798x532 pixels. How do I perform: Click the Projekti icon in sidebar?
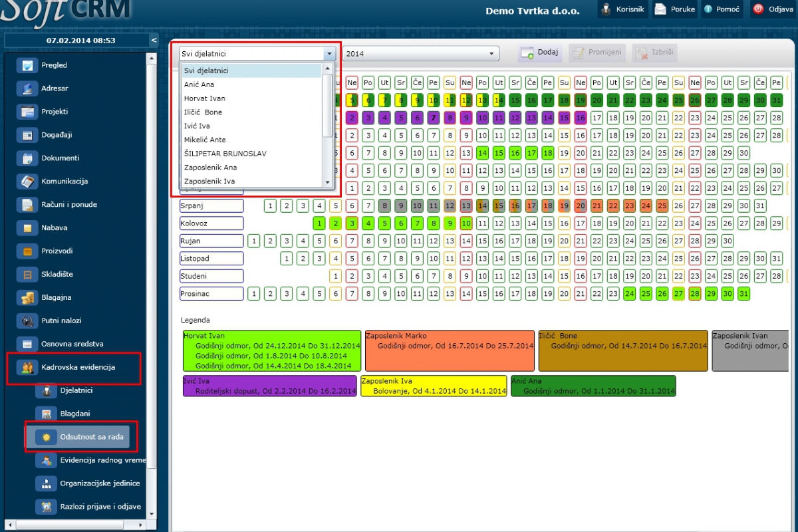click(27, 112)
